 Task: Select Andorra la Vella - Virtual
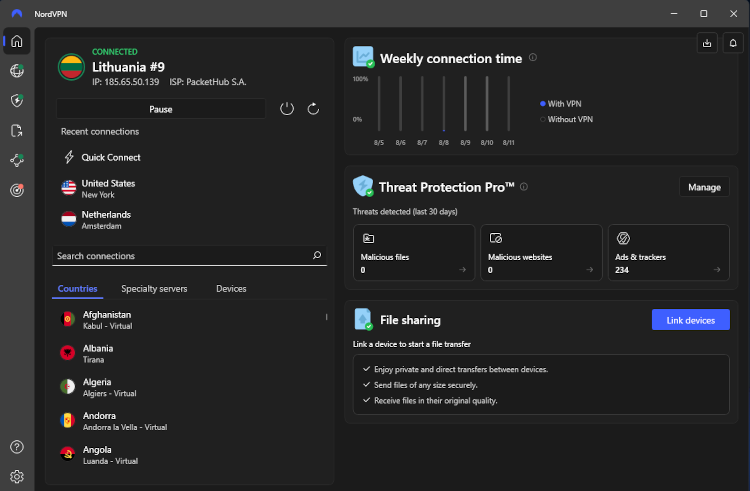[x=189, y=421]
